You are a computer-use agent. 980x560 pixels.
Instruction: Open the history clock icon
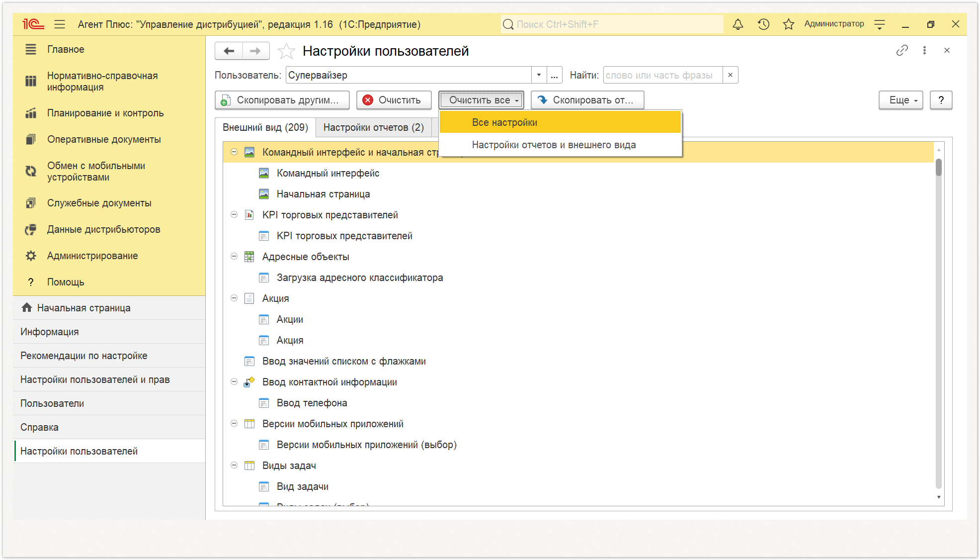(763, 24)
